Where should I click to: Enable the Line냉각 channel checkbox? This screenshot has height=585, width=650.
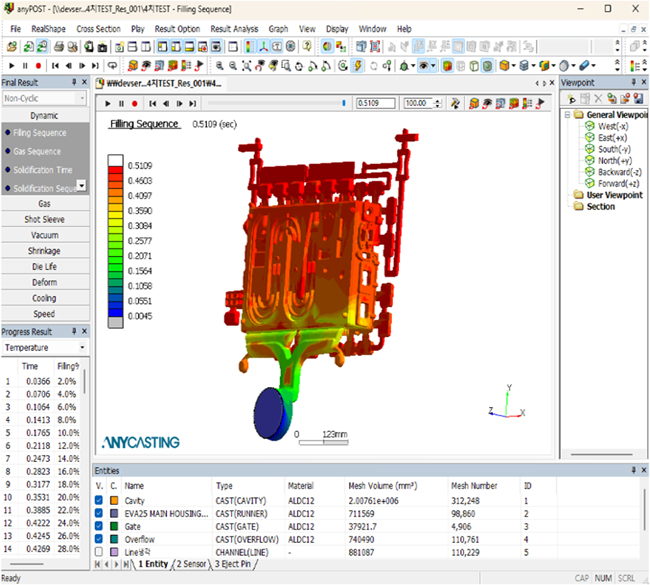98,552
